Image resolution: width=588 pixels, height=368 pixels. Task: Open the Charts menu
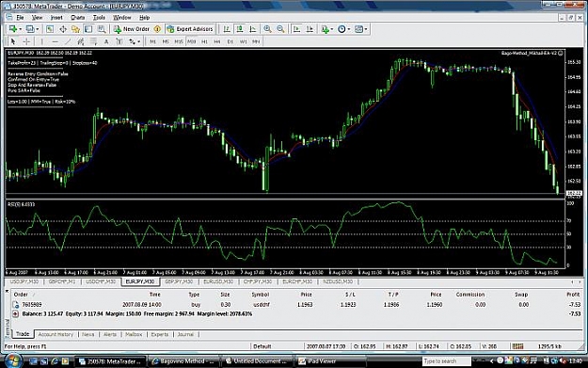[78, 17]
